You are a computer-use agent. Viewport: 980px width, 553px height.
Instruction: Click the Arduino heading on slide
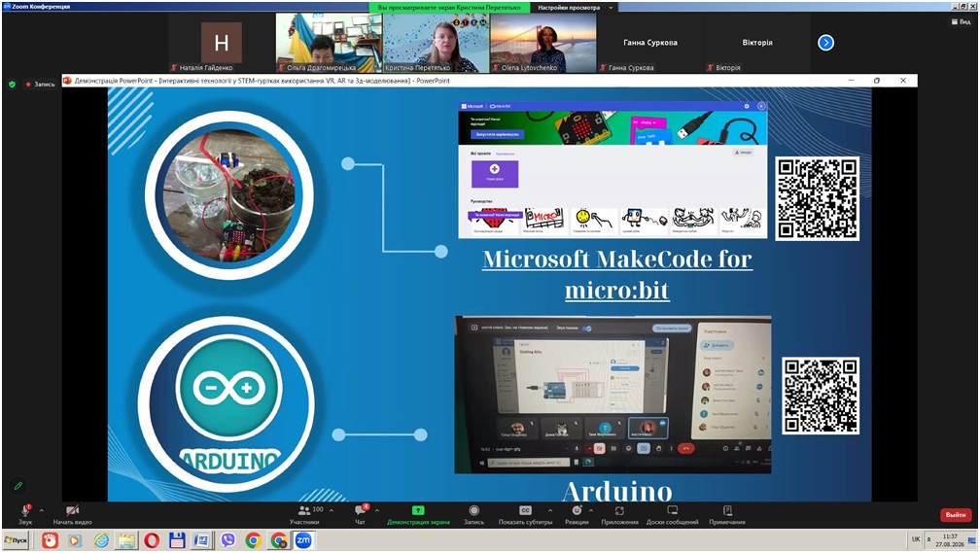click(617, 490)
